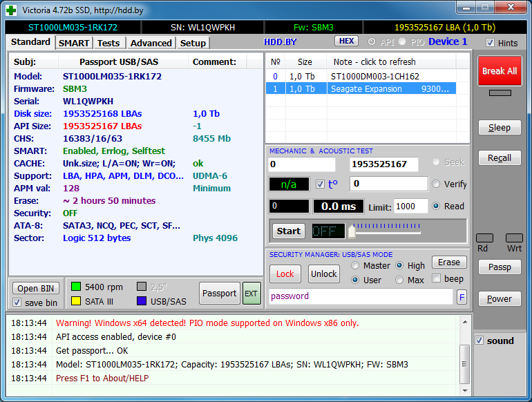Toggle the sound checkbox
The width and height of the screenshot is (532, 402).
point(479,341)
